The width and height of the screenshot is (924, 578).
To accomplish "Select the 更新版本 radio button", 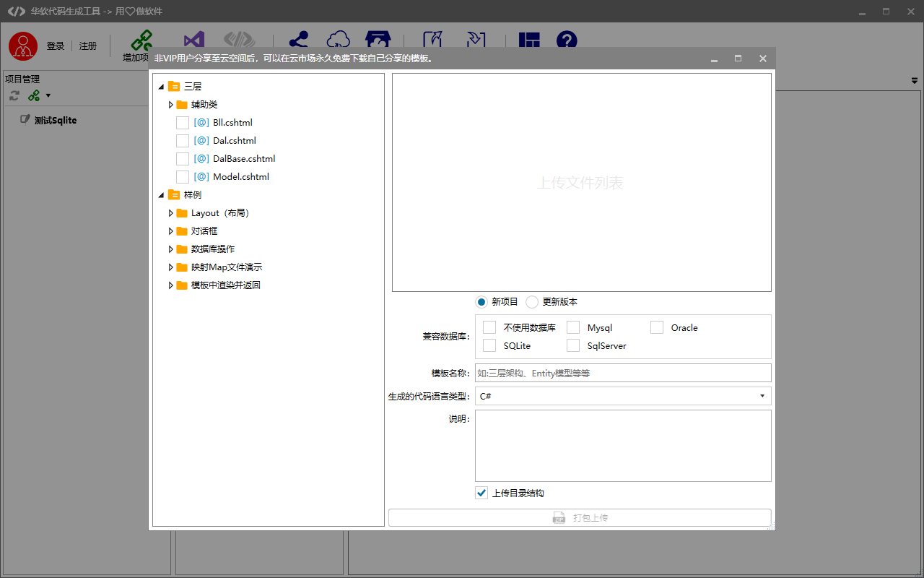I will (532, 302).
